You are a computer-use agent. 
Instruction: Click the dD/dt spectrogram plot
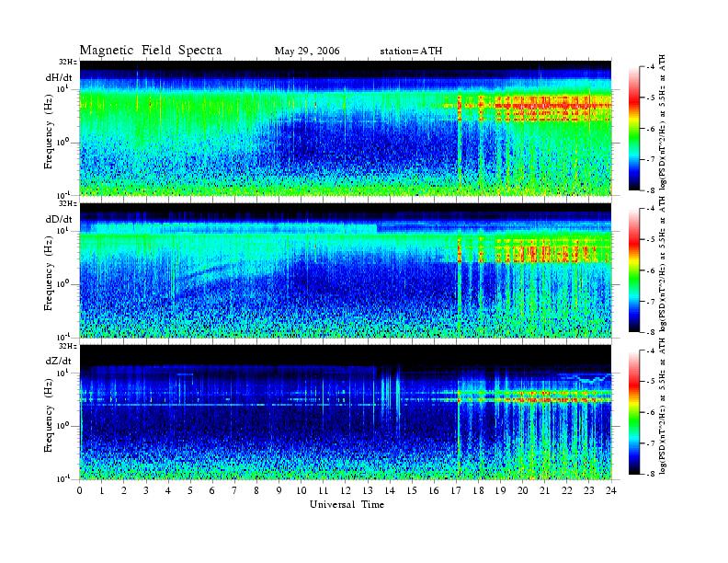(346, 270)
